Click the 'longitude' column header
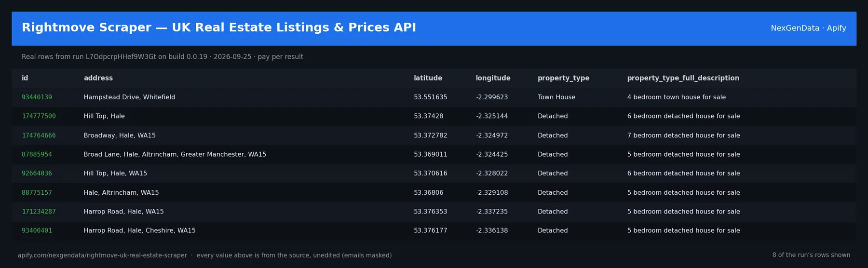 [x=493, y=78]
